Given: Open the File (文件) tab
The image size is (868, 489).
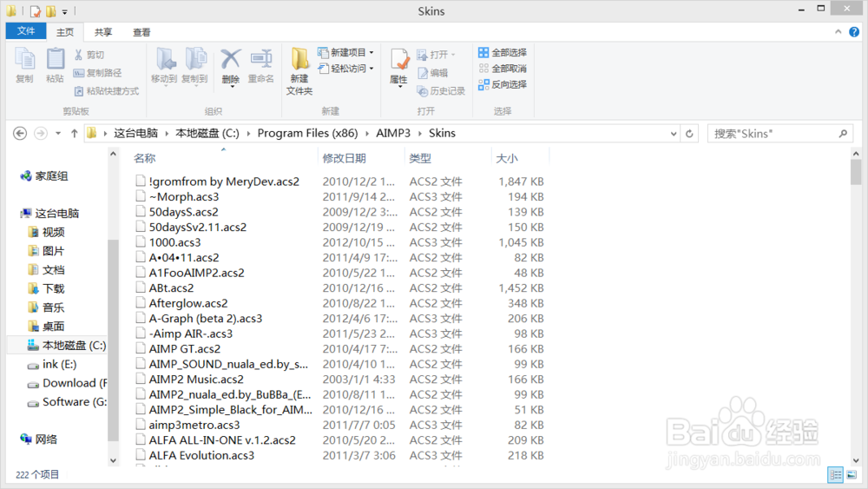Looking at the screenshot, I should (26, 31).
